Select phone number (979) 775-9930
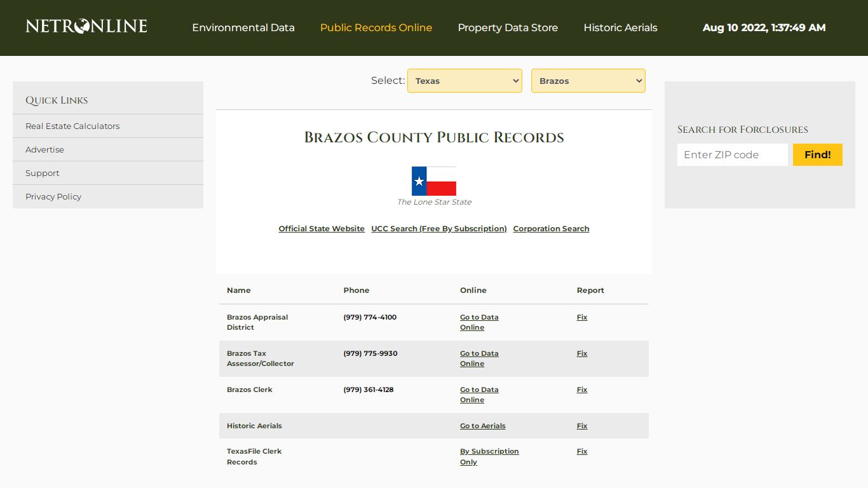The width and height of the screenshot is (868, 488). [x=370, y=353]
